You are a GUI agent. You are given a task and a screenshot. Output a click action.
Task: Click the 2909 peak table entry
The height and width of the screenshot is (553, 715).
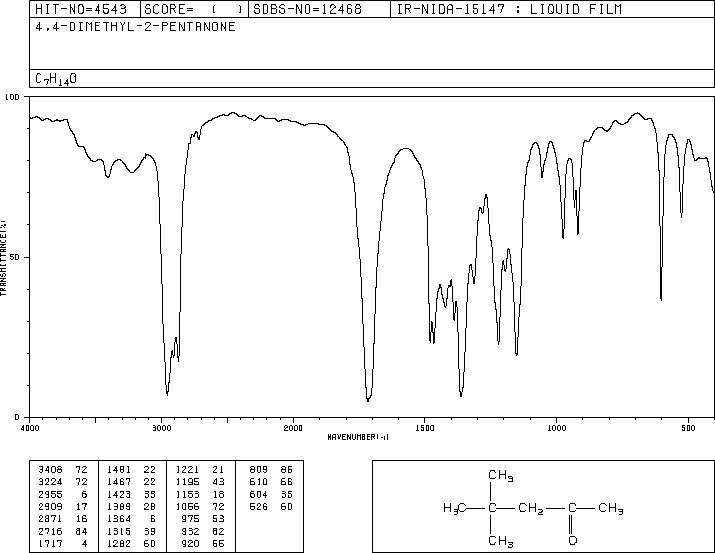coord(50,506)
